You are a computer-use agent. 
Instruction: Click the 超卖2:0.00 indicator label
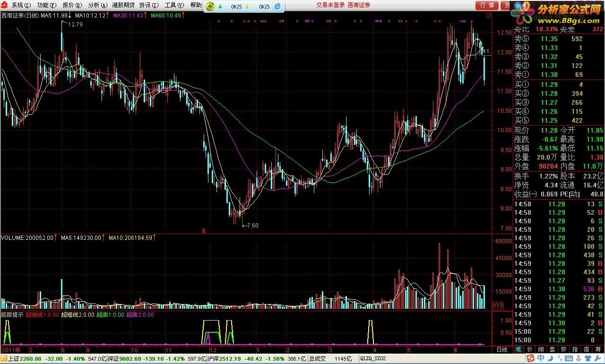tap(140, 314)
